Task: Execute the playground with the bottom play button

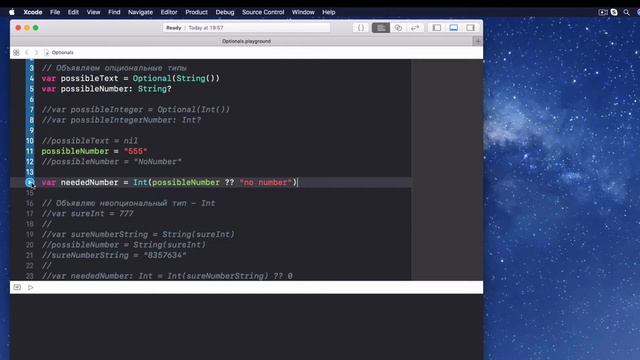Action: click(x=31, y=287)
